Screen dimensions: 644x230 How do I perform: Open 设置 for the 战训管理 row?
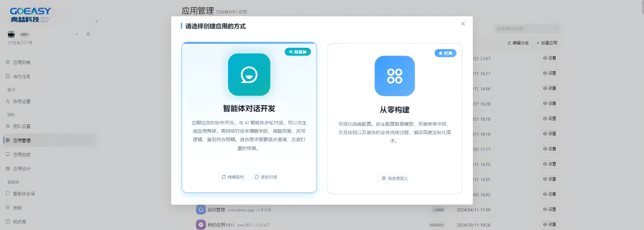pos(550,210)
